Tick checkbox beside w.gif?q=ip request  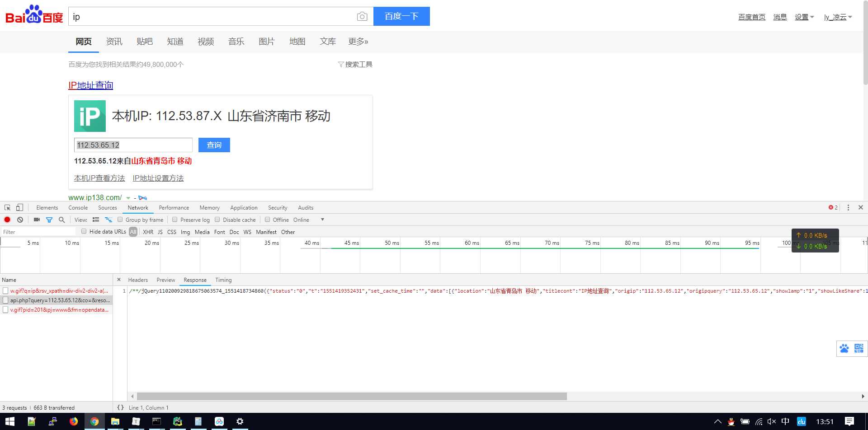pos(5,290)
